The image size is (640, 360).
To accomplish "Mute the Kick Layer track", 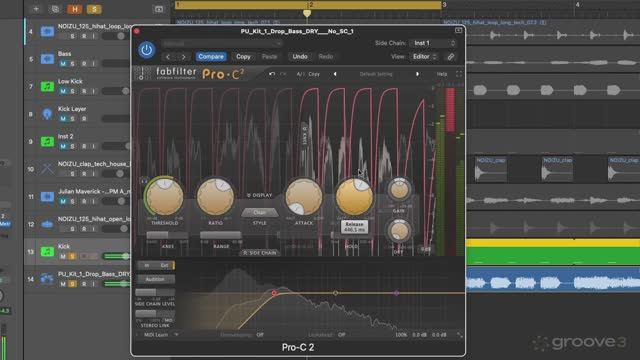I will [x=63, y=119].
